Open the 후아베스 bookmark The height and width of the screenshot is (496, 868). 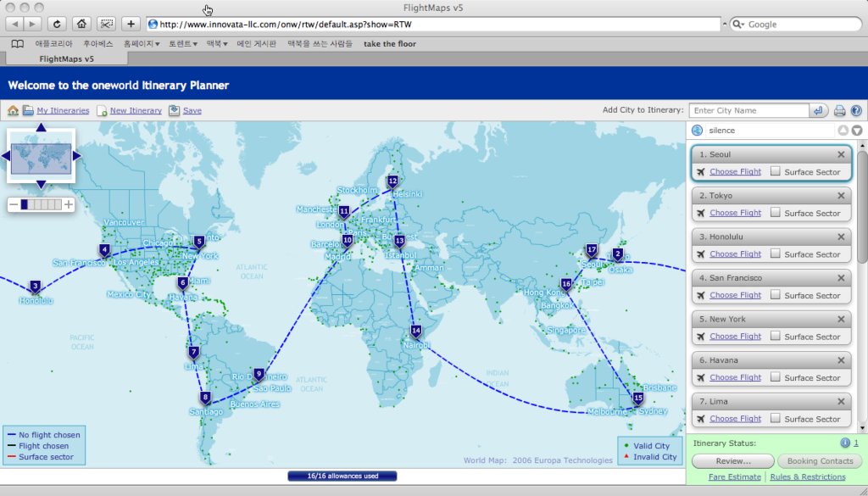(x=98, y=44)
